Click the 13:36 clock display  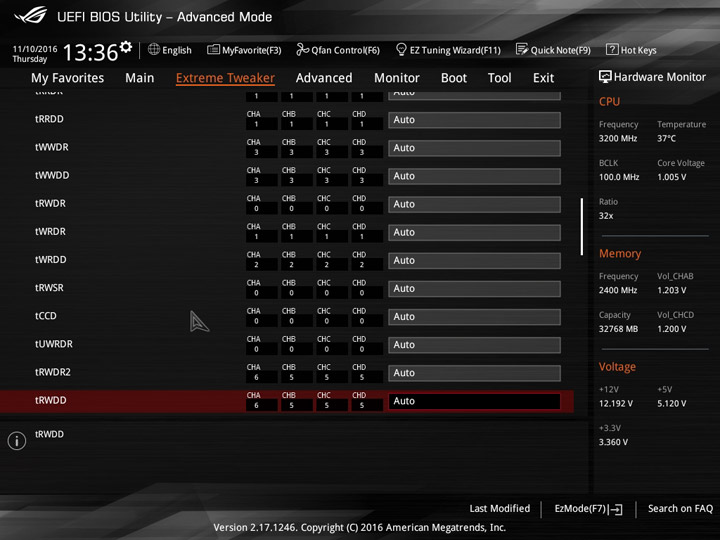coord(90,52)
